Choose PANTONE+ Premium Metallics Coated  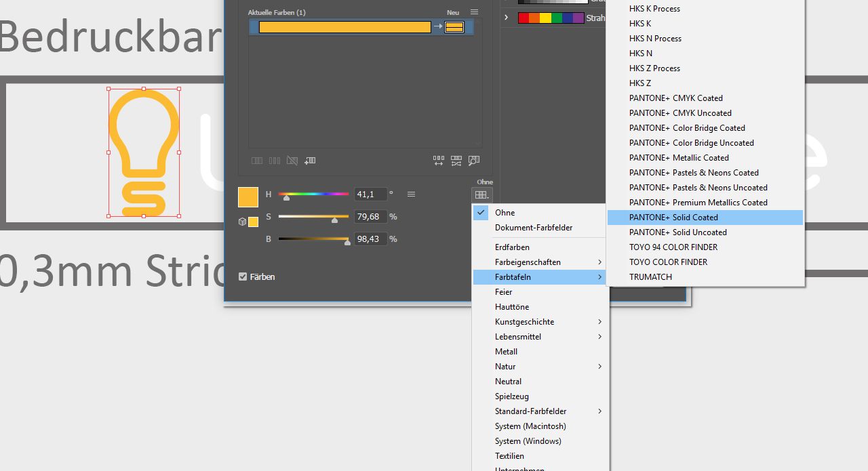705,203
